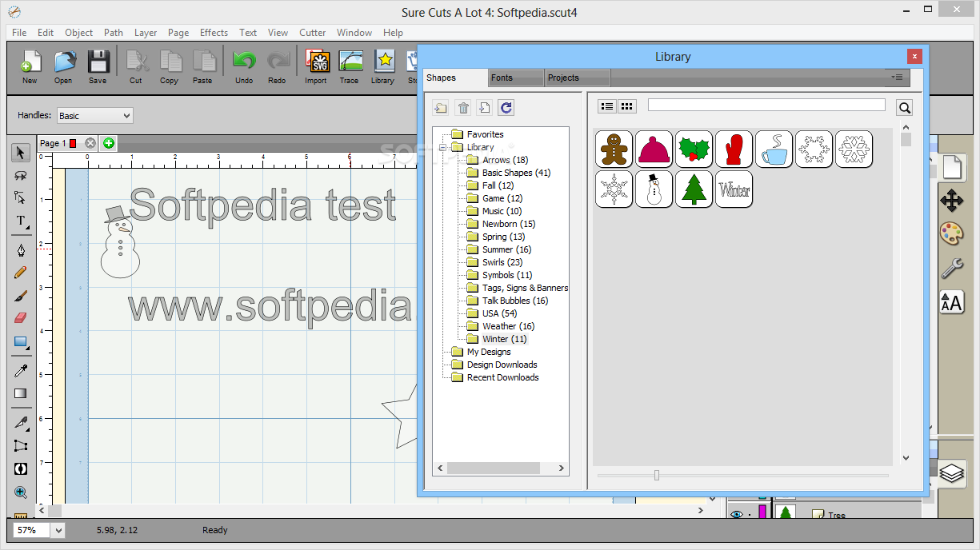Select the Winter (11) folder

[505, 339]
